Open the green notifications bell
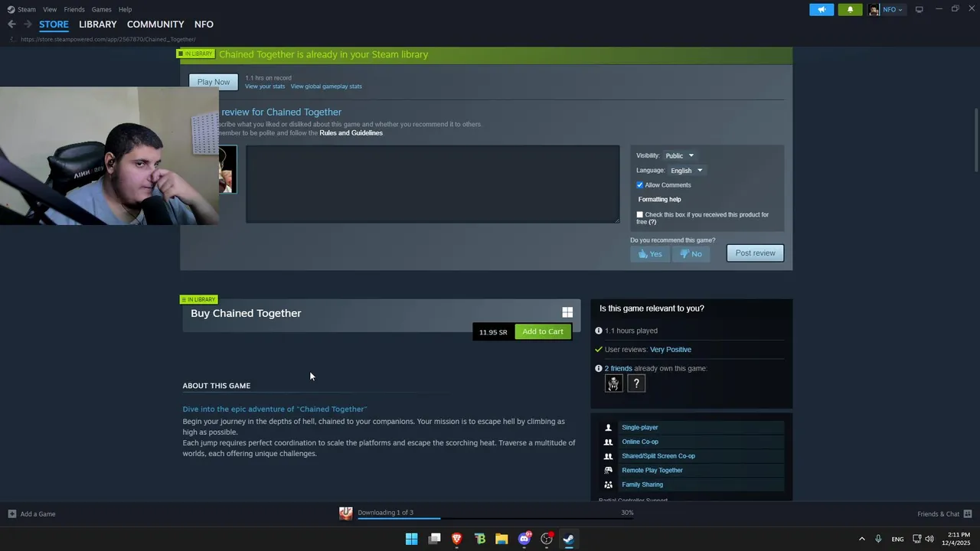This screenshot has width=980, height=551. tap(850, 9)
